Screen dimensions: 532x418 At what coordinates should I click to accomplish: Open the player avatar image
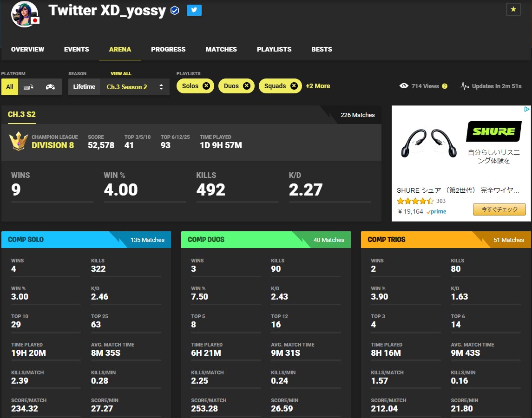pyautogui.click(x=25, y=14)
